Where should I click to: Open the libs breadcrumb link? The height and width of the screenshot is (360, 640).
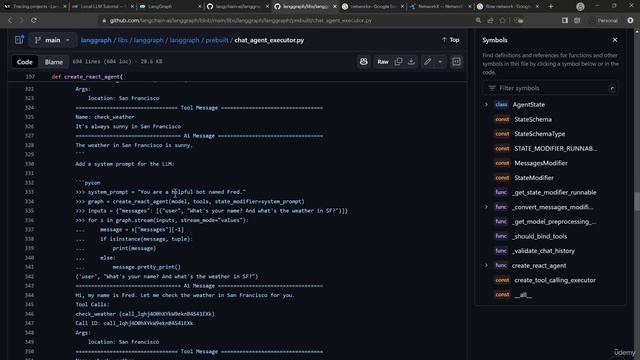click(x=122, y=40)
